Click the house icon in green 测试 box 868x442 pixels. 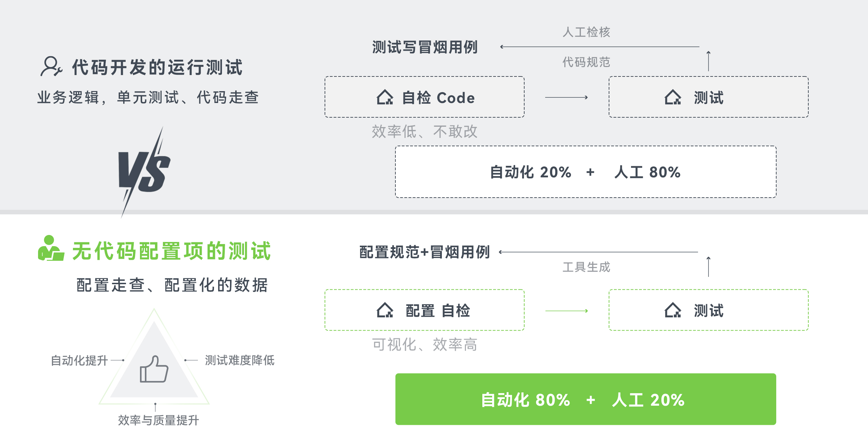click(673, 310)
